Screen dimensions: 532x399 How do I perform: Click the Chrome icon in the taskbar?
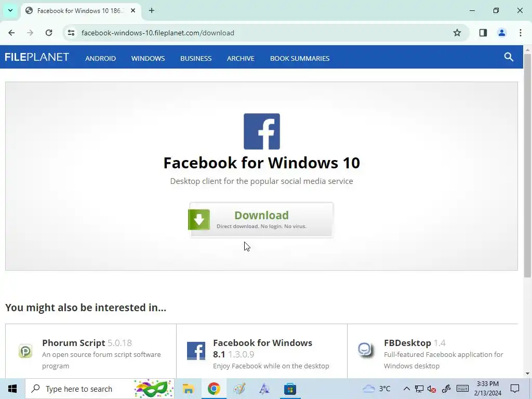click(214, 389)
